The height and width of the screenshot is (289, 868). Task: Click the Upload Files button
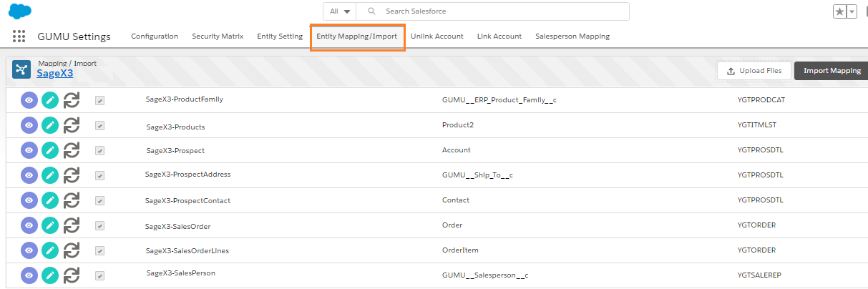[754, 71]
